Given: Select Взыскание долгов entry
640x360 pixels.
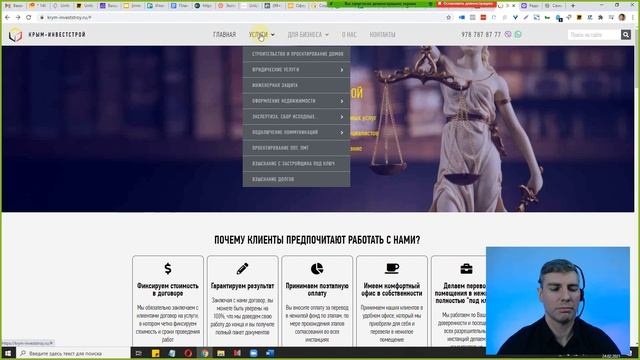Looking at the screenshot, I should [296, 179].
